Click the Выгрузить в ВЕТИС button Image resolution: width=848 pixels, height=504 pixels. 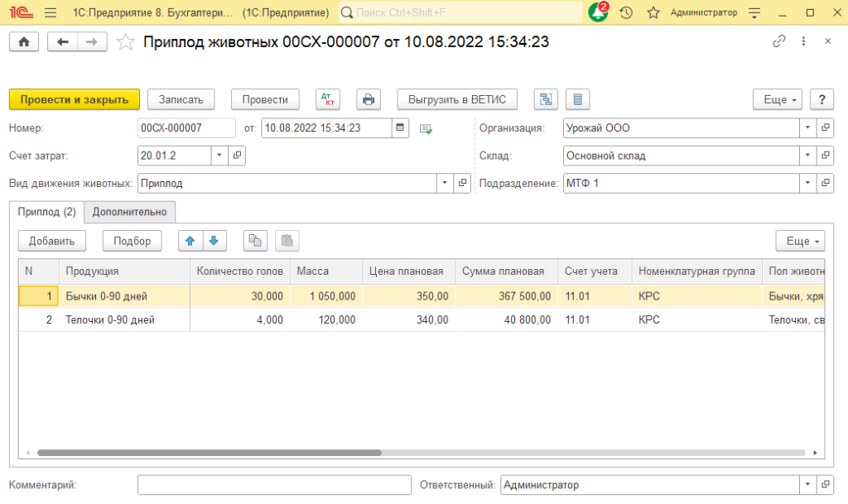click(x=457, y=99)
